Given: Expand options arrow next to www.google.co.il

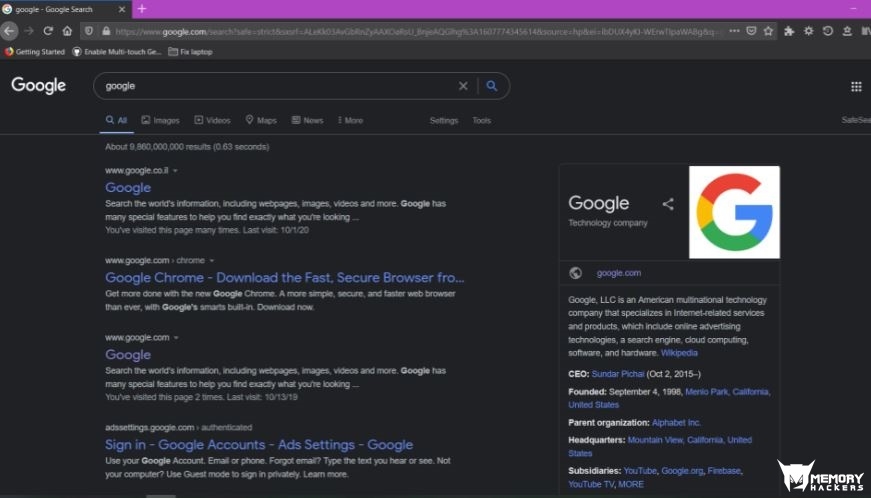Looking at the screenshot, I should tap(176, 171).
